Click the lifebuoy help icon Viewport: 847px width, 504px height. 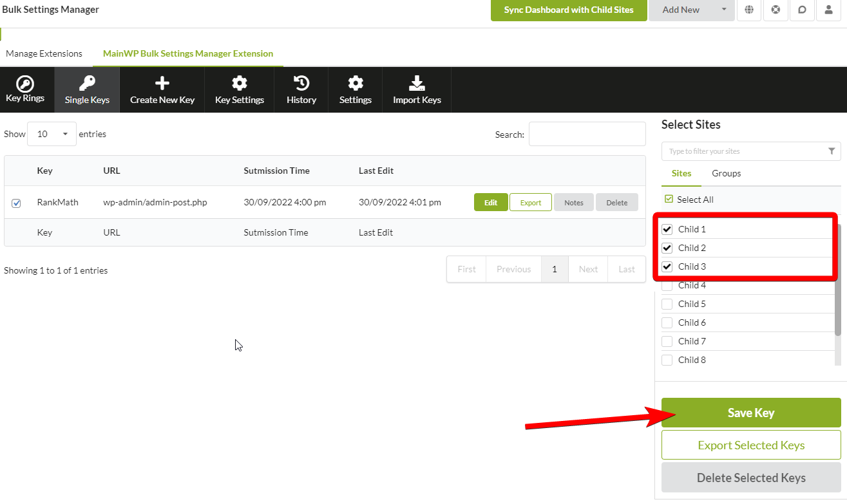776,10
